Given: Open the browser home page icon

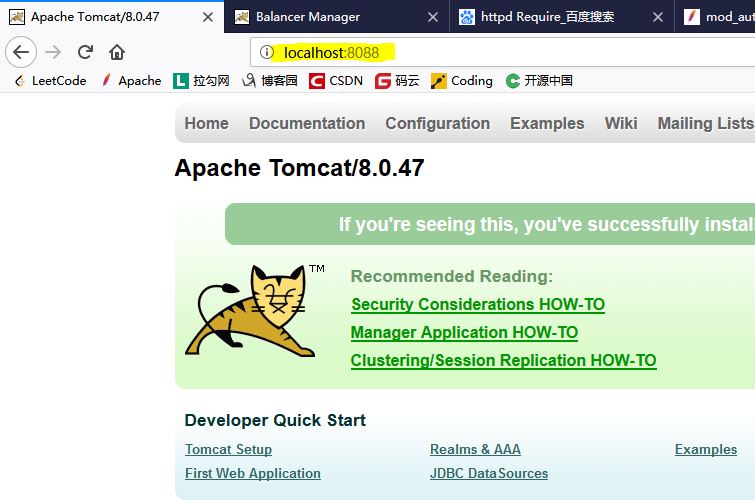Looking at the screenshot, I should 117,52.
